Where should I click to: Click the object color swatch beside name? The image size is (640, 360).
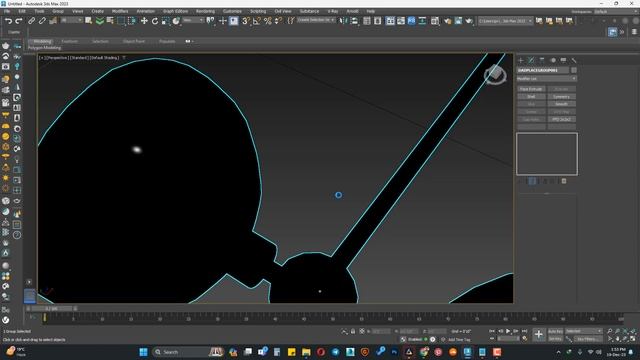(x=573, y=70)
